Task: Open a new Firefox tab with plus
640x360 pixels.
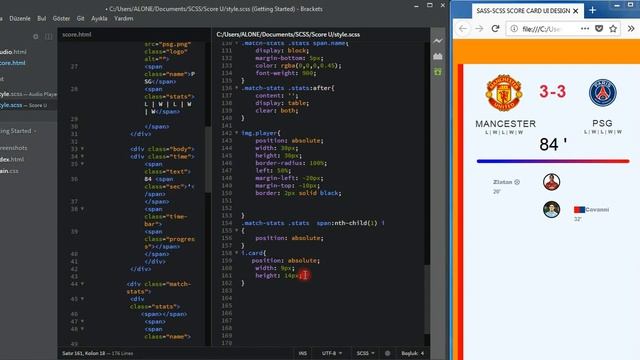Action: click(x=593, y=11)
